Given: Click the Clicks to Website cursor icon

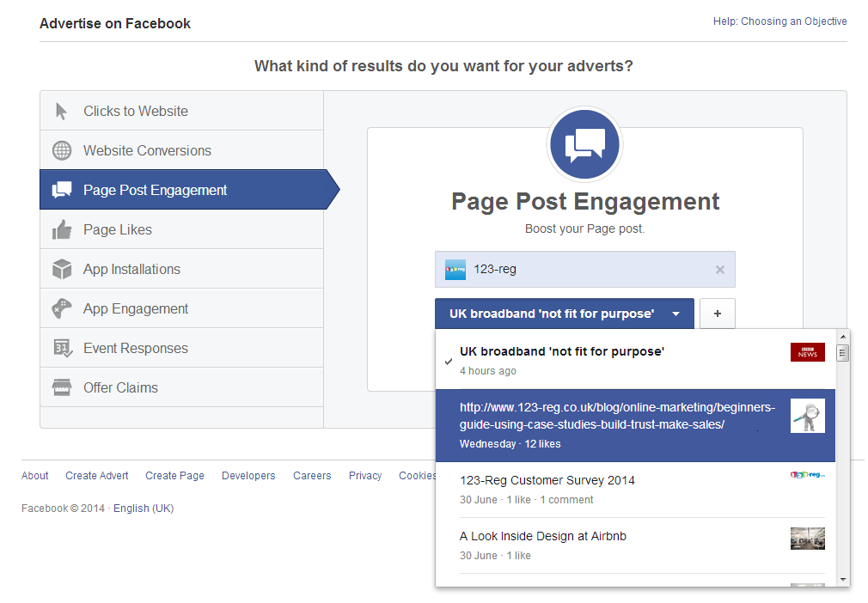Looking at the screenshot, I should pos(61,111).
